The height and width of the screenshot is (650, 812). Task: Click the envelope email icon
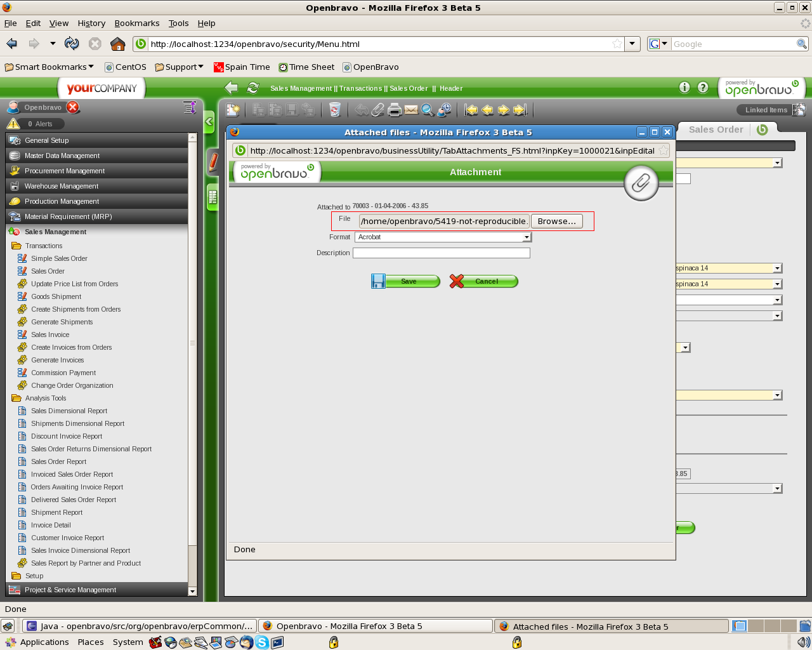click(x=411, y=110)
